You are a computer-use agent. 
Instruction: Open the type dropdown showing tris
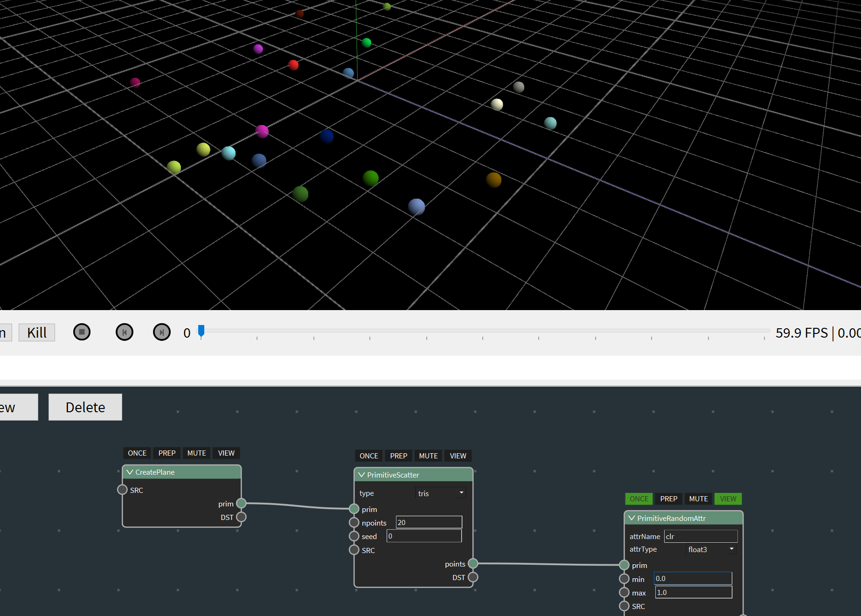click(x=441, y=493)
